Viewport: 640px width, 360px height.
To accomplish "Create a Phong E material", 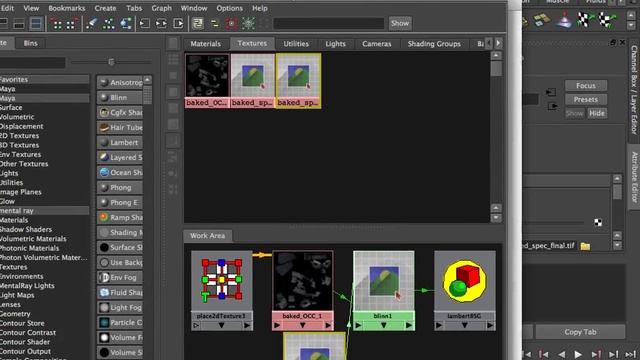I will click(120, 202).
